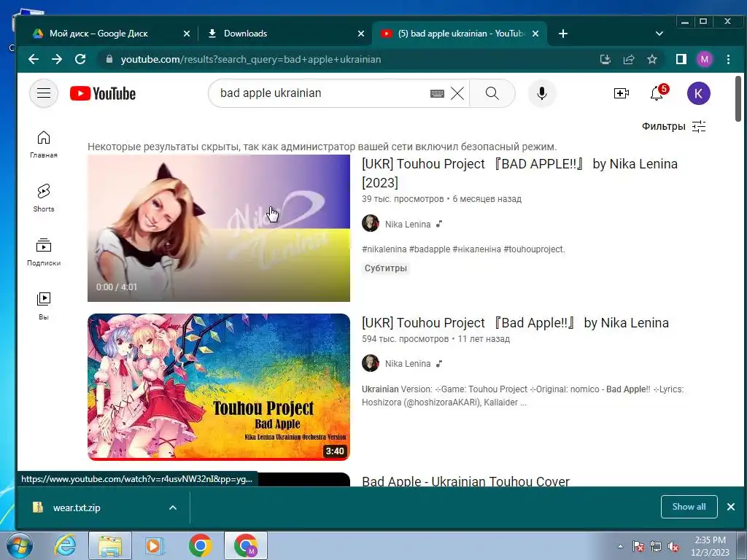
Task: Close the Мой диск Google Диск tab
Action: coord(187,34)
